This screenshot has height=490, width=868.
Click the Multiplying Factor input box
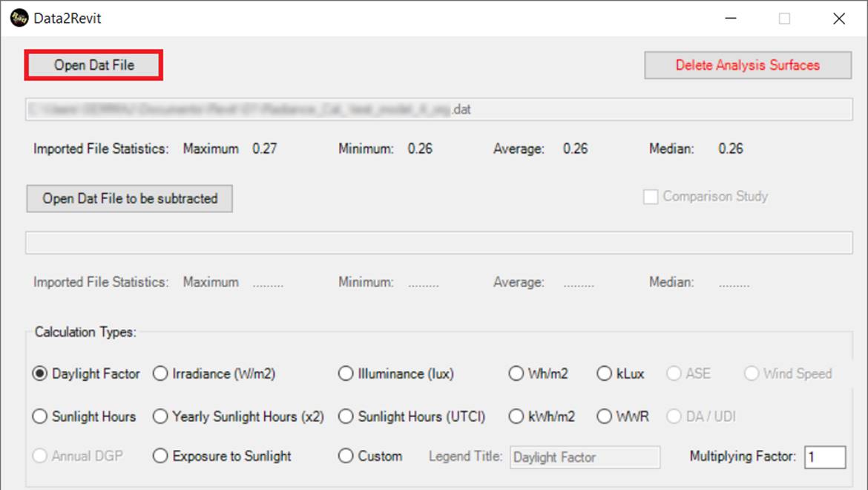(x=825, y=457)
